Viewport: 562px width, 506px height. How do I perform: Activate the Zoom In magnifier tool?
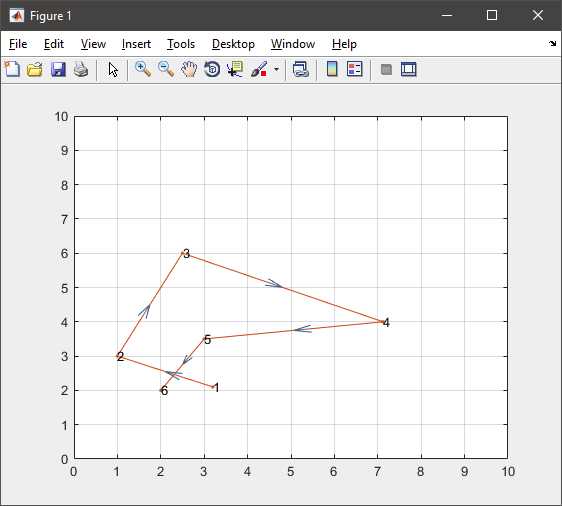(x=143, y=69)
